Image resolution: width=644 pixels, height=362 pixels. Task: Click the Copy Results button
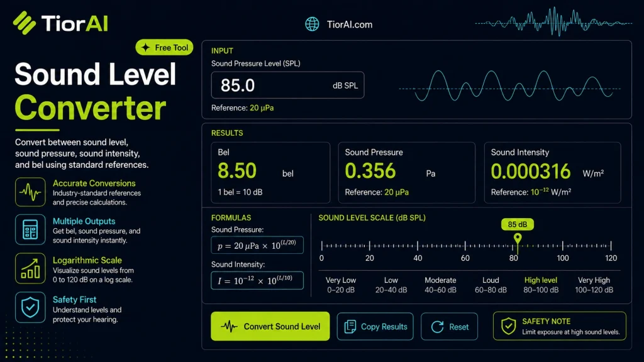[x=375, y=327]
